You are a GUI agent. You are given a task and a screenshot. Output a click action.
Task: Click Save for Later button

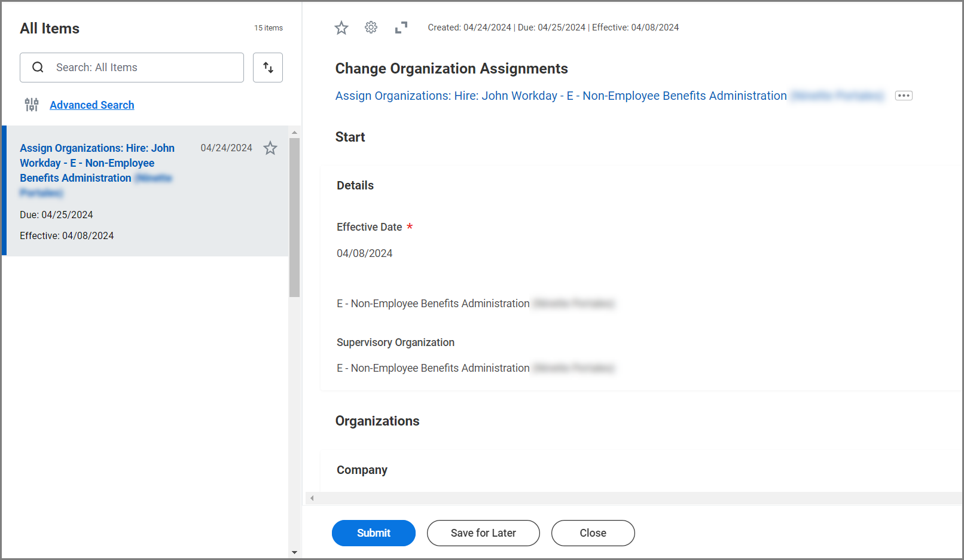click(x=483, y=533)
